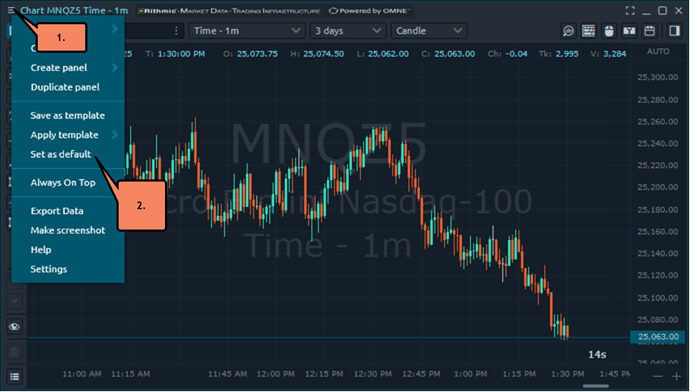Select Save as template menu entry

tap(68, 115)
